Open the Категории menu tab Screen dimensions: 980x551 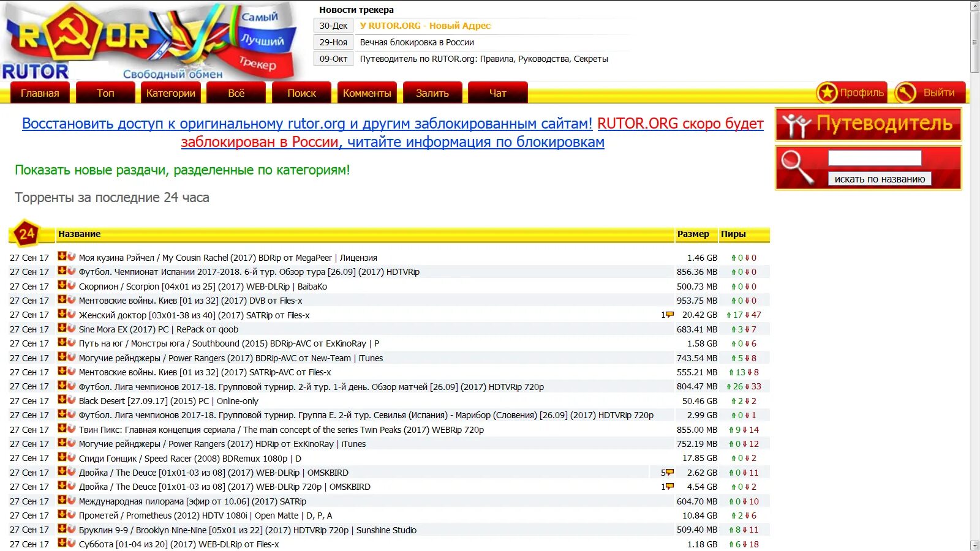tap(170, 93)
